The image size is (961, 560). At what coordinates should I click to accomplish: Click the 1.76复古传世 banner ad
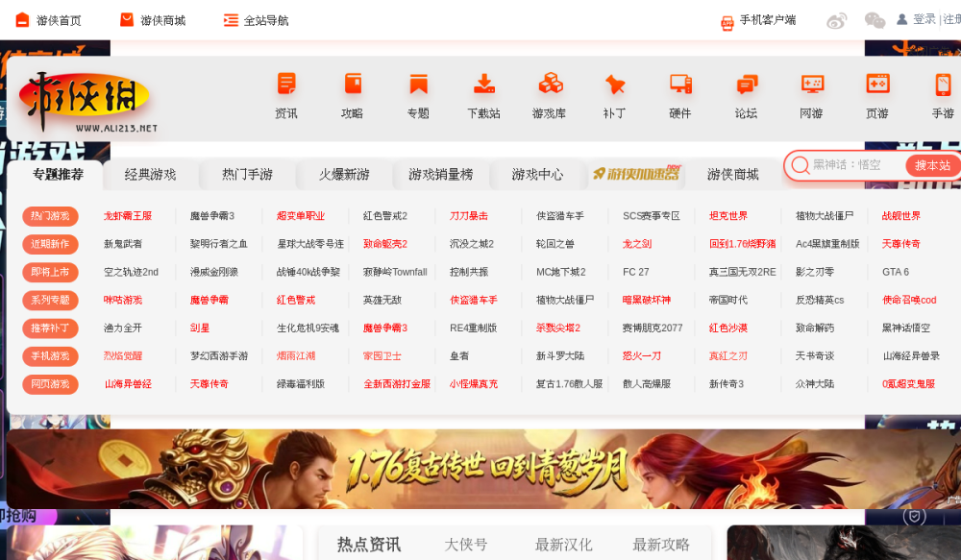click(483, 469)
